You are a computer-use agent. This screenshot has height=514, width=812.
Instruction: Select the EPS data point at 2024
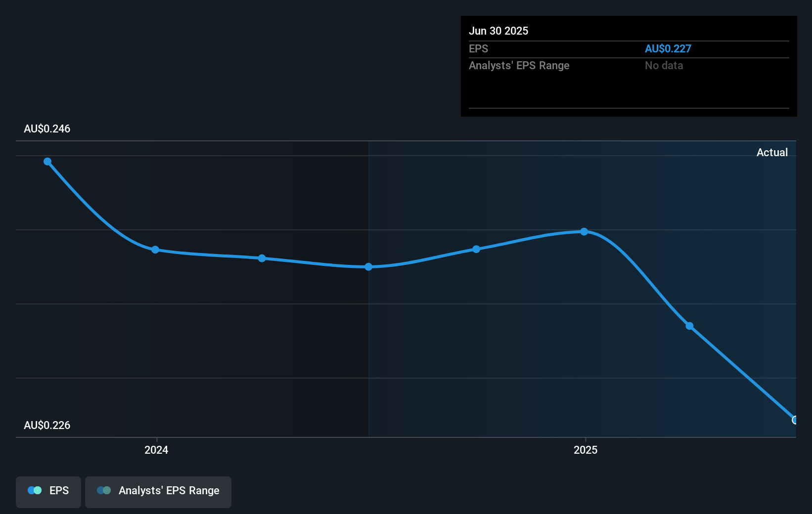point(155,250)
